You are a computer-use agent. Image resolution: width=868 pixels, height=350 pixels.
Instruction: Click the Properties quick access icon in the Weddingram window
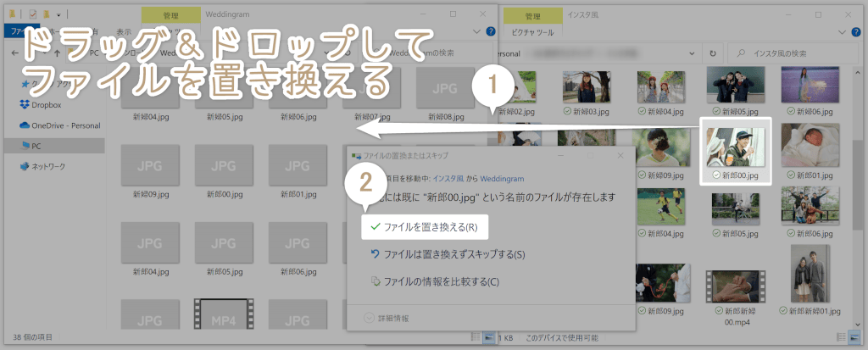[32, 14]
